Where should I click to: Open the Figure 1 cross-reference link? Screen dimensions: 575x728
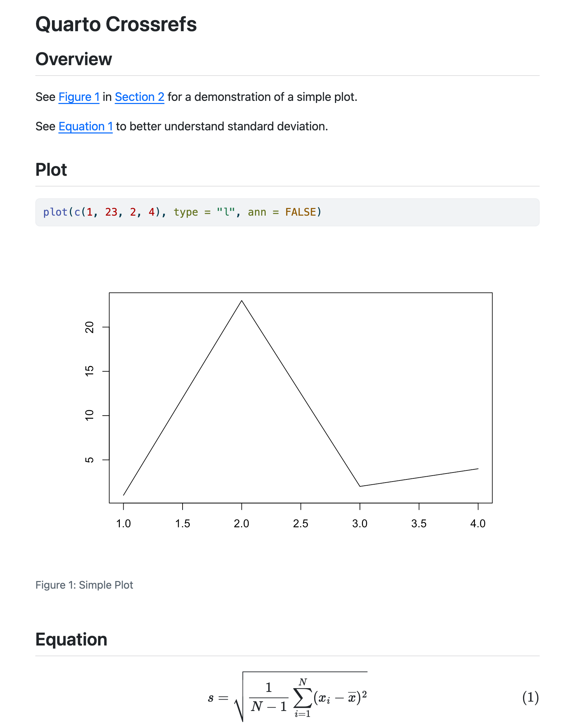(79, 97)
